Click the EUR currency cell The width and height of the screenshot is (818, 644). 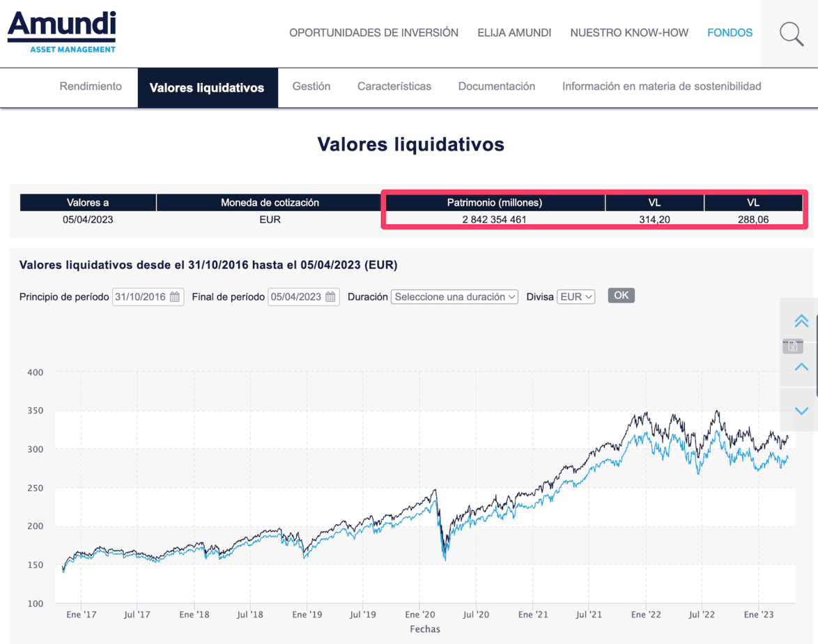tap(270, 220)
